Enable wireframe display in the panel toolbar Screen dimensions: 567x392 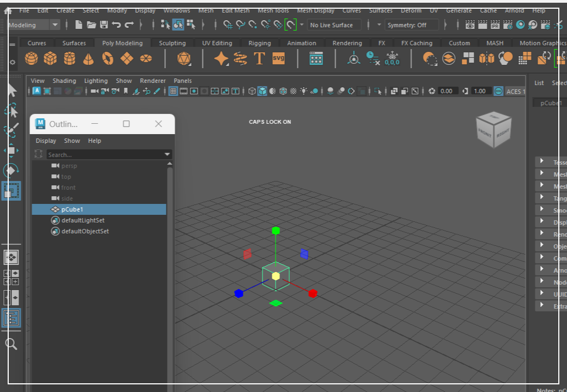click(x=252, y=91)
